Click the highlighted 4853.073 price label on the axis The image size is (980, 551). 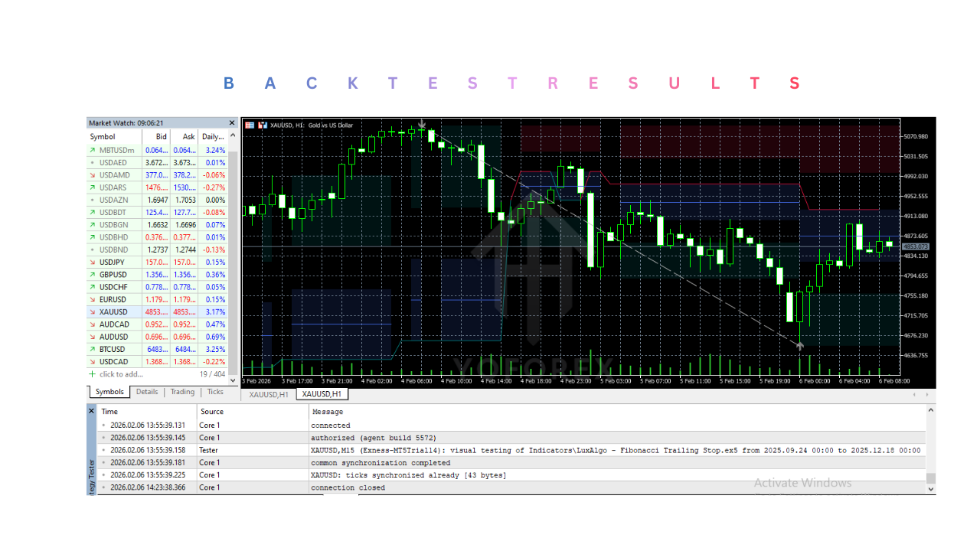pos(916,246)
